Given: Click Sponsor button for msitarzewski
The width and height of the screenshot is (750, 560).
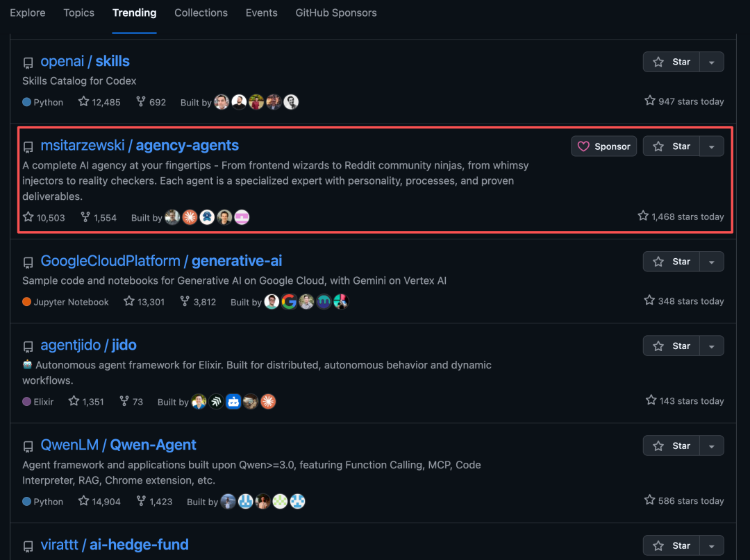Looking at the screenshot, I should pos(603,146).
